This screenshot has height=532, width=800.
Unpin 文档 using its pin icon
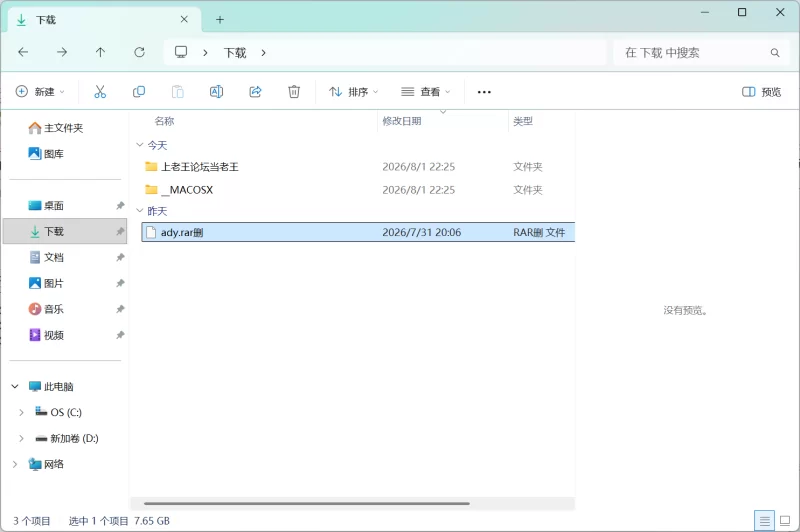120,258
